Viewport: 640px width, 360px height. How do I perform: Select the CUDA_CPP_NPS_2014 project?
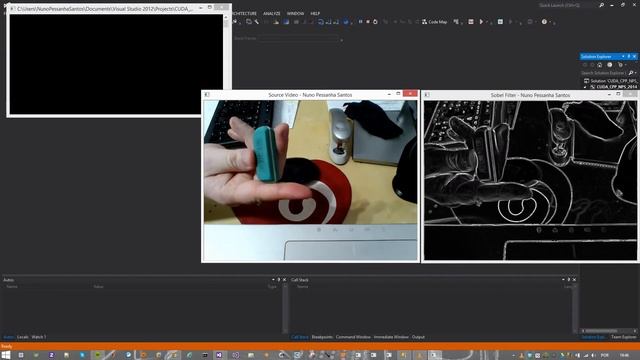tap(614, 87)
